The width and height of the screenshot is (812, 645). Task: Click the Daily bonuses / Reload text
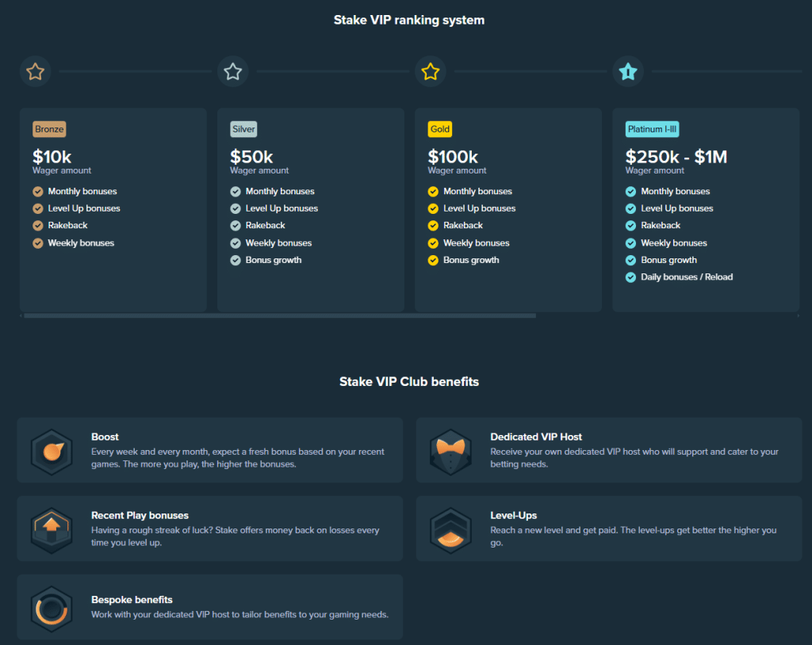coord(687,277)
